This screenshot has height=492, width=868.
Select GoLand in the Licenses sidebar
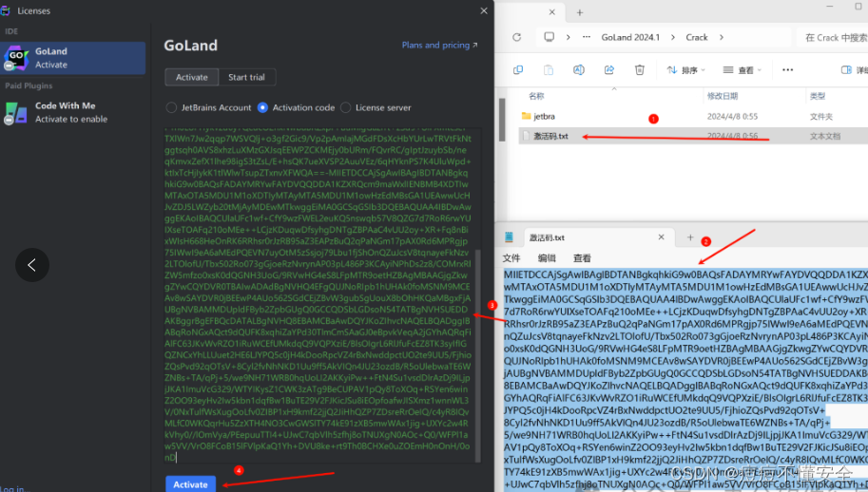click(73, 58)
